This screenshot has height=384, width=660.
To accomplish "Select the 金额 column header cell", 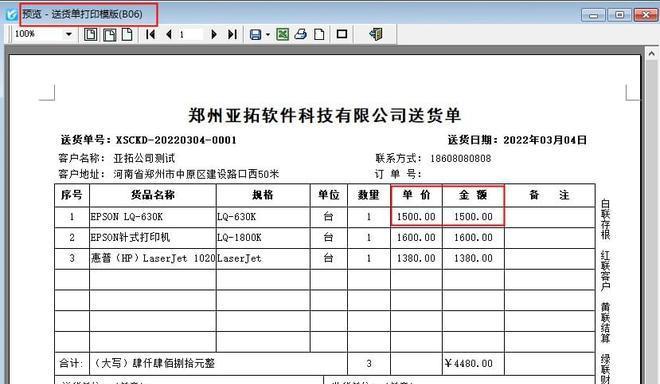I will [x=473, y=195].
